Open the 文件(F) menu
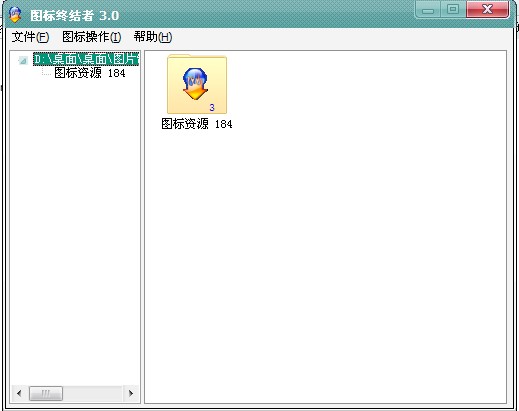519x411 pixels. [30, 37]
